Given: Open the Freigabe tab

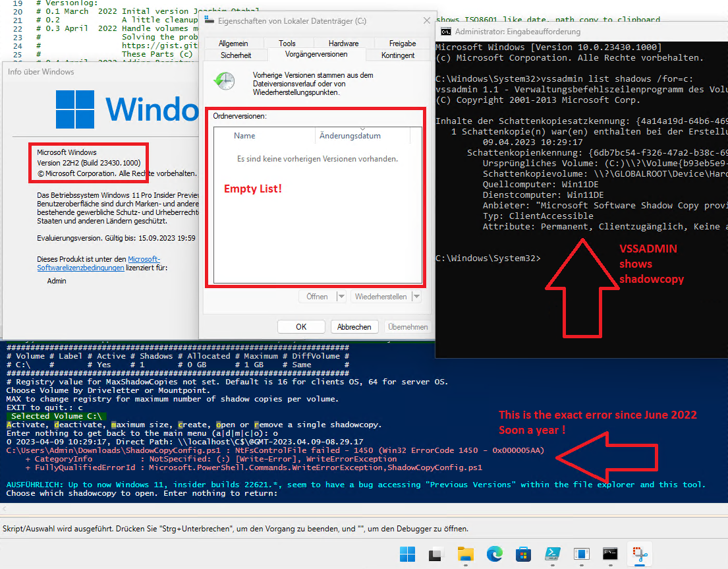Looking at the screenshot, I should tap(403, 44).
